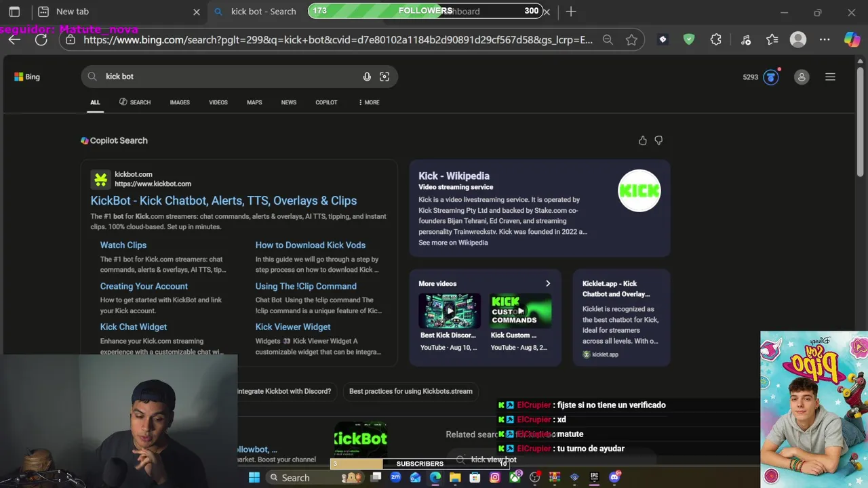
Task: Switch to MAPS results
Action: pos(254,102)
